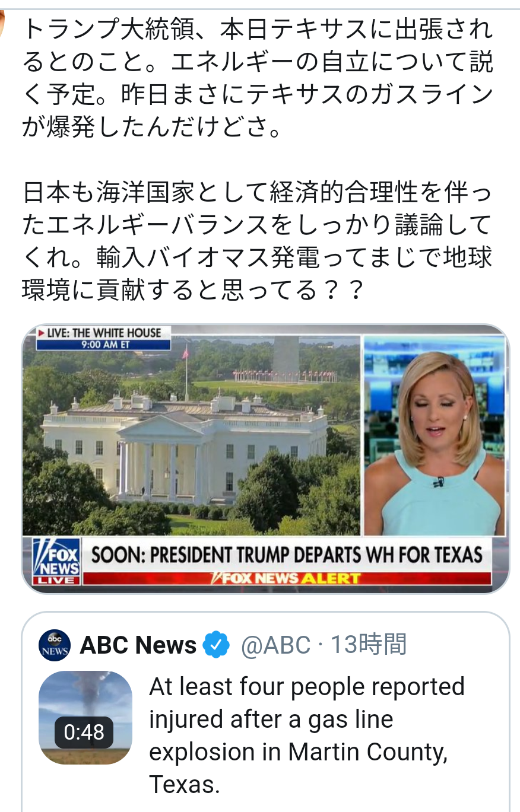Tap the partial profile avatar at top left
The height and width of the screenshot is (812, 520).
point(4,24)
